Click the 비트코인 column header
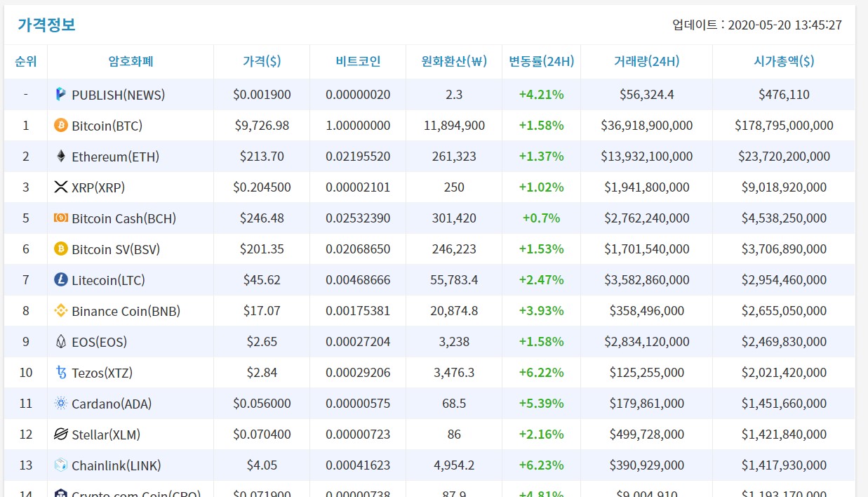Image resolution: width=868 pixels, height=497 pixels. tap(358, 61)
